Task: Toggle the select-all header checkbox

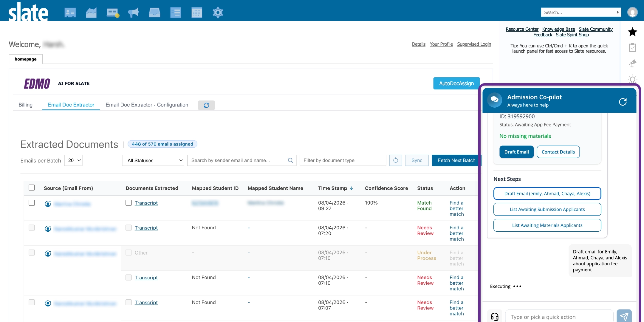Action: pyautogui.click(x=32, y=188)
